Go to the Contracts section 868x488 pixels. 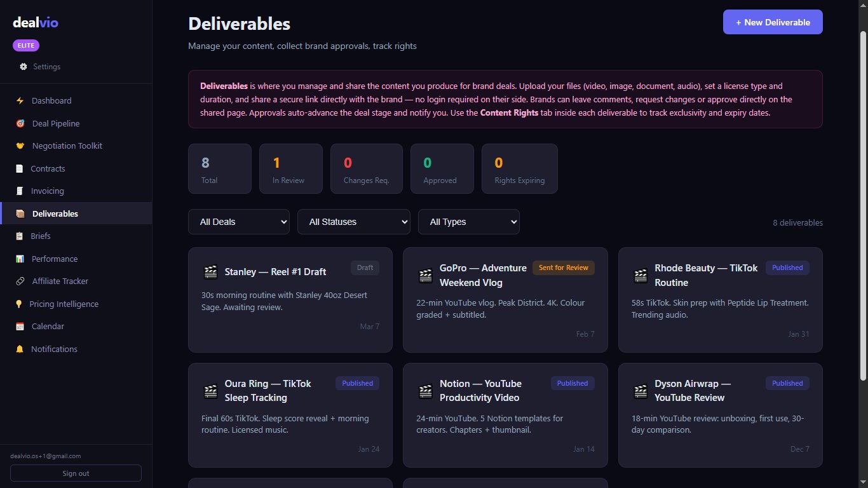(x=48, y=168)
